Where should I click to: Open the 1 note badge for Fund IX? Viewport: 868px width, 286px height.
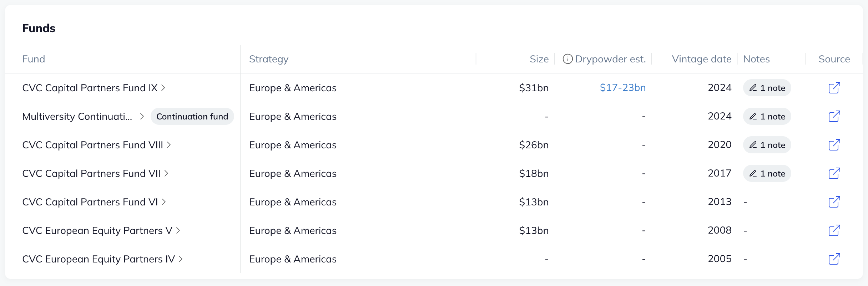pyautogui.click(x=767, y=88)
